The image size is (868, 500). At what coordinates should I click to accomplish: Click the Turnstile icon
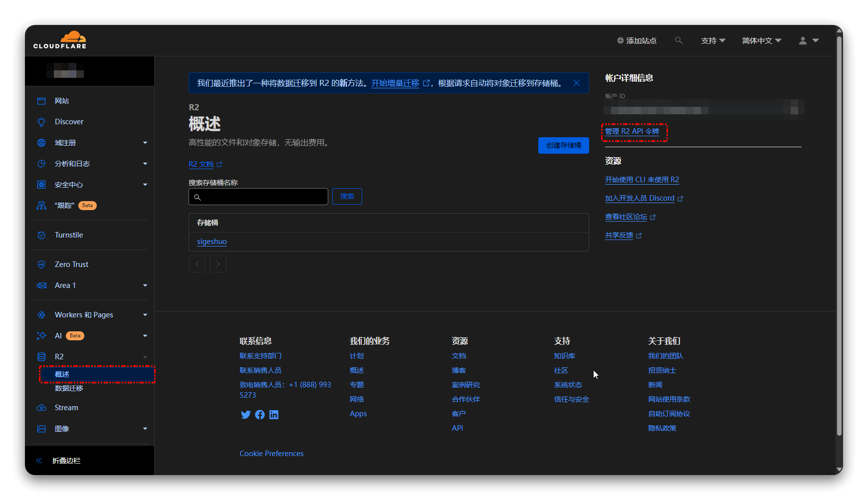pyautogui.click(x=41, y=235)
